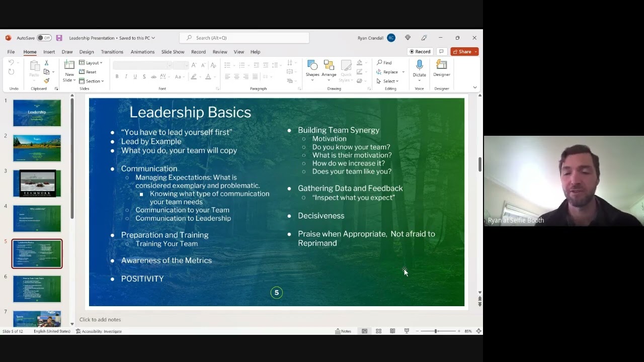Click the font color button

[209, 76]
